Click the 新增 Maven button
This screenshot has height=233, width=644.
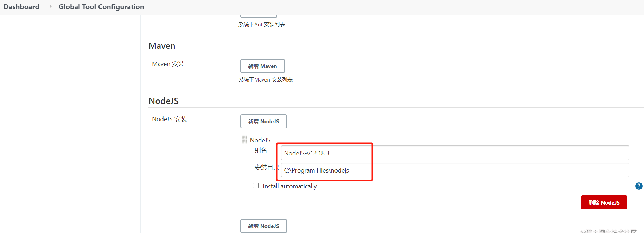click(x=262, y=66)
